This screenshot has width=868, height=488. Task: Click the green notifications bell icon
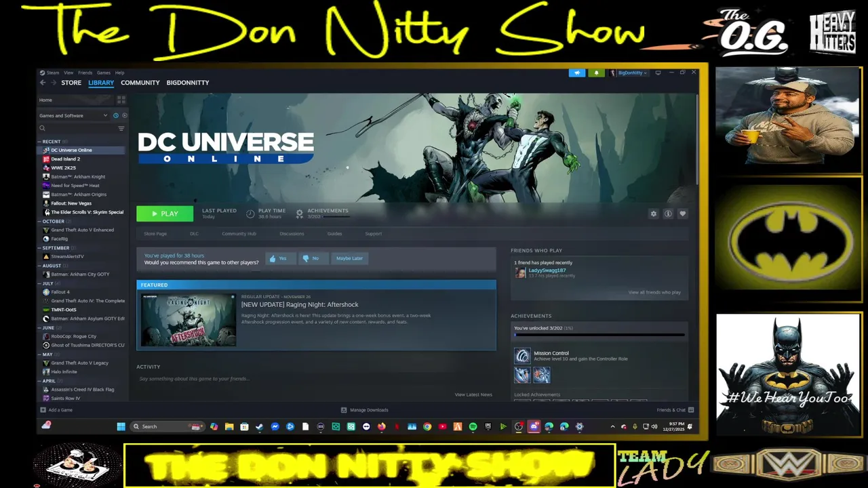tap(597, 73)
